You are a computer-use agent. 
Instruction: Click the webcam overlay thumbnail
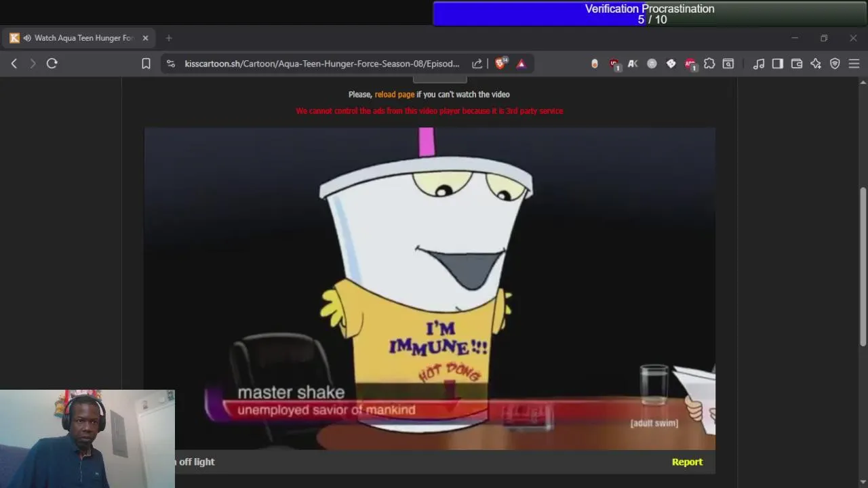[87, 439]
